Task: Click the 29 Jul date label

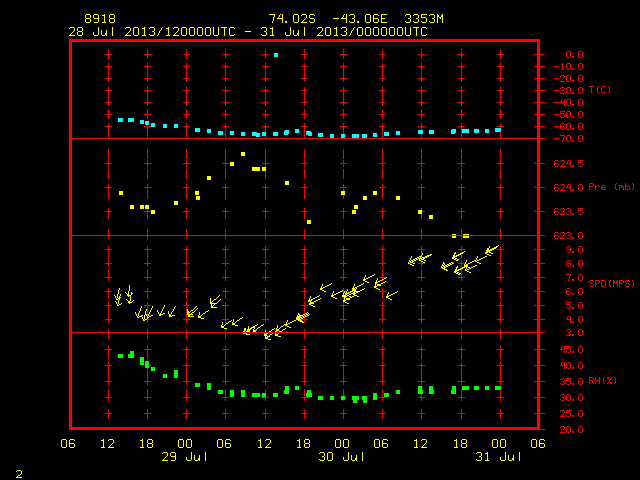Action: click(184, 457)
